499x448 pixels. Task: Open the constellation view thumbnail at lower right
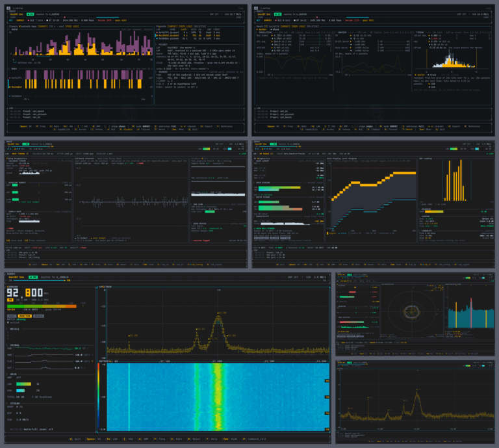tap(415, 313)
